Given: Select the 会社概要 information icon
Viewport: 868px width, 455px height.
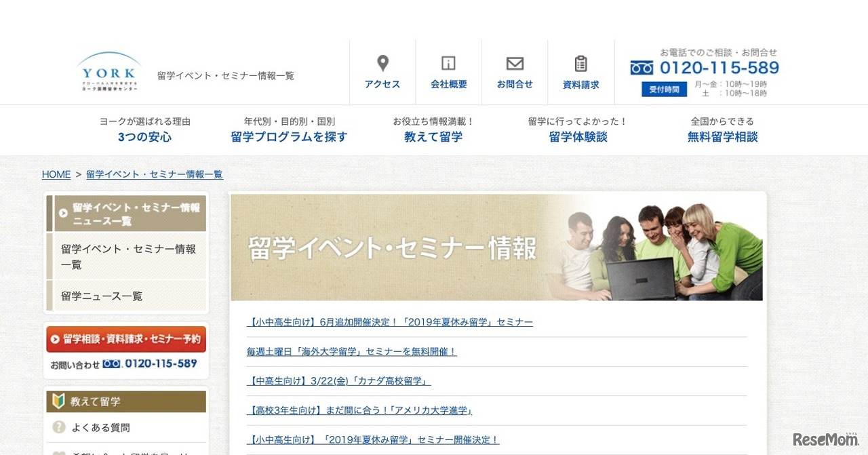Looking at the screenshot, I should (x=448, y=62).
